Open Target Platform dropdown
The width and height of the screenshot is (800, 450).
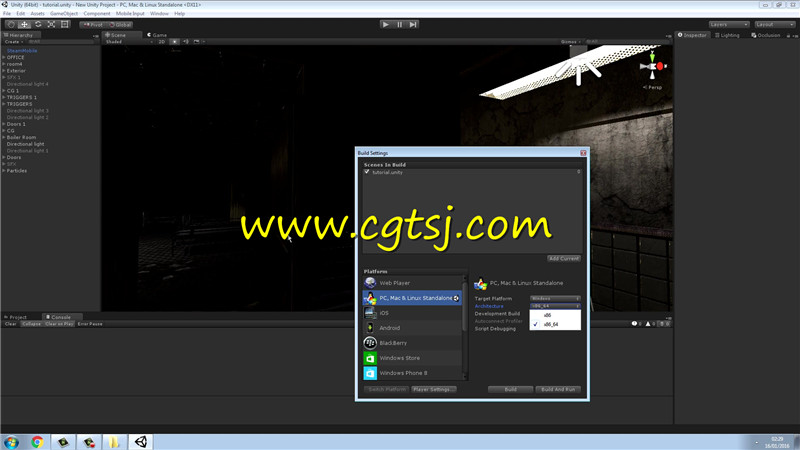coord(555,298)
